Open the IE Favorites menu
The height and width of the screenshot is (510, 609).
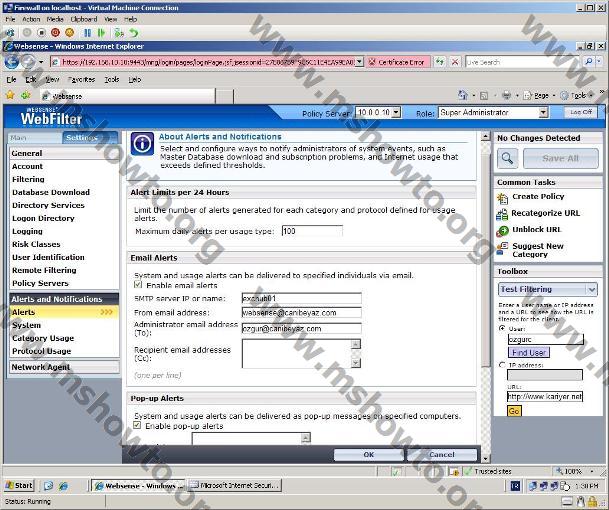[x=81, y=79]
